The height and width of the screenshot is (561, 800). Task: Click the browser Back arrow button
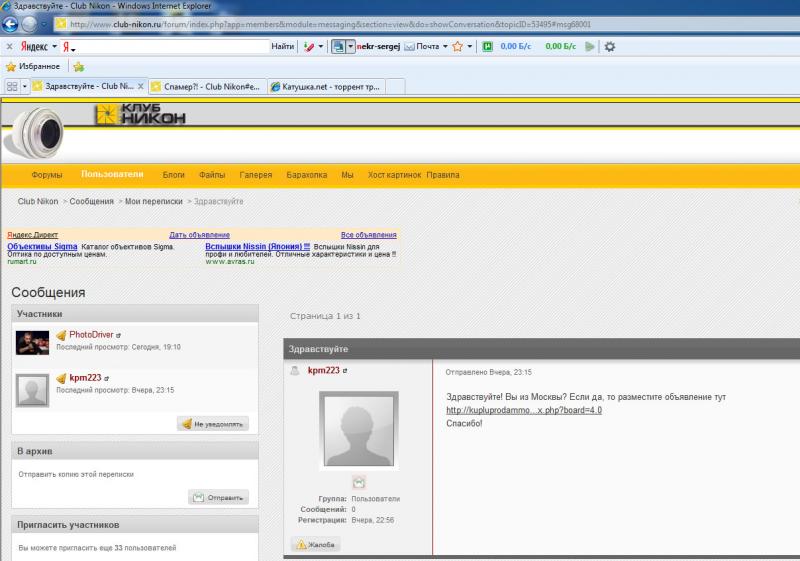10,24
